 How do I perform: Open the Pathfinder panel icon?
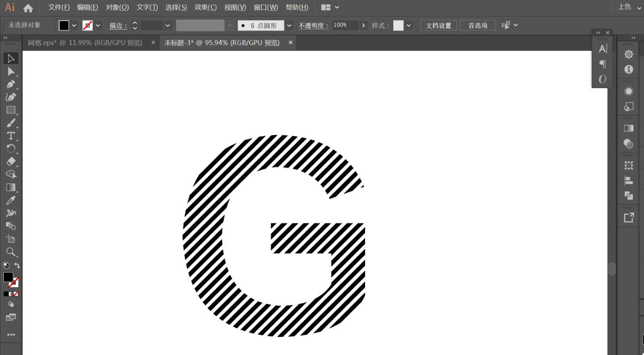(629, 196)
